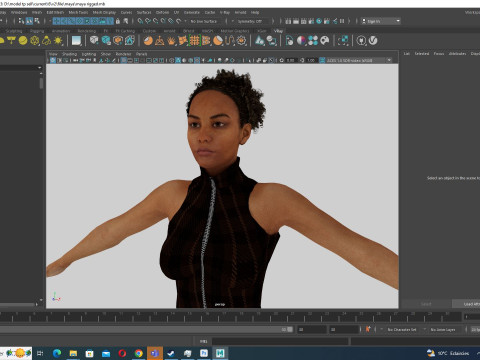Toggle the lock selection padlock icon
The width and height of the screenshot is (480, 360).
[x=118, y=21]
